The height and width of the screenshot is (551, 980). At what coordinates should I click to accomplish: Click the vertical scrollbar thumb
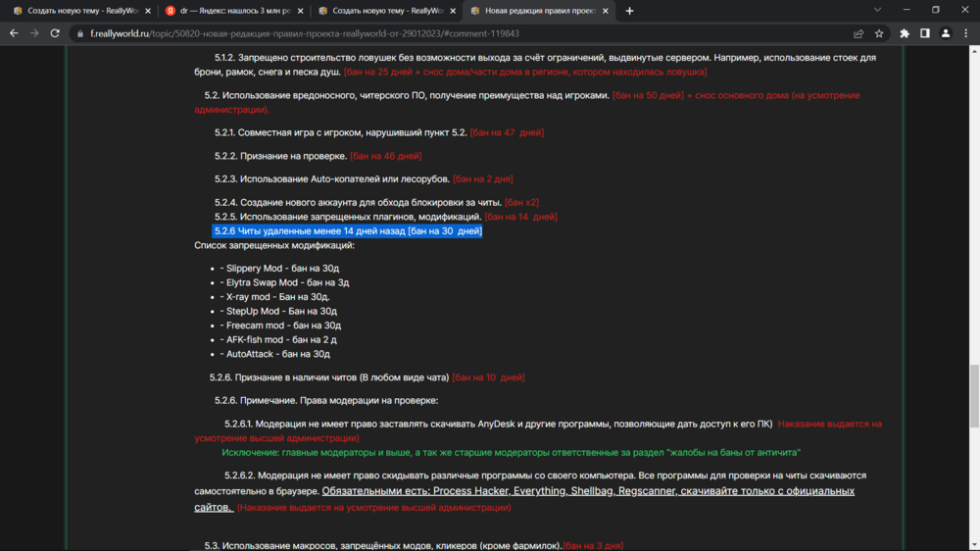click(974, 396)
